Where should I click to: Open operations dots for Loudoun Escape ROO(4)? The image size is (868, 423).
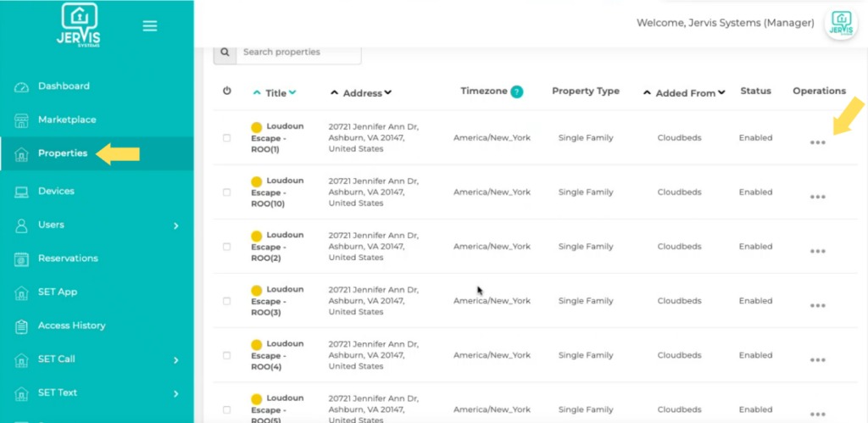pyautogui.click(x=818, y=359)
